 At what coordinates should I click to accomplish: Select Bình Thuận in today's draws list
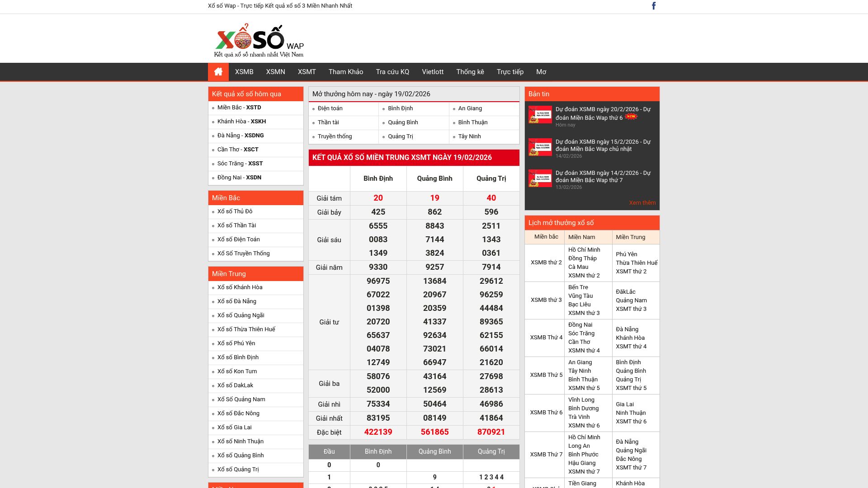click(472, 122)
